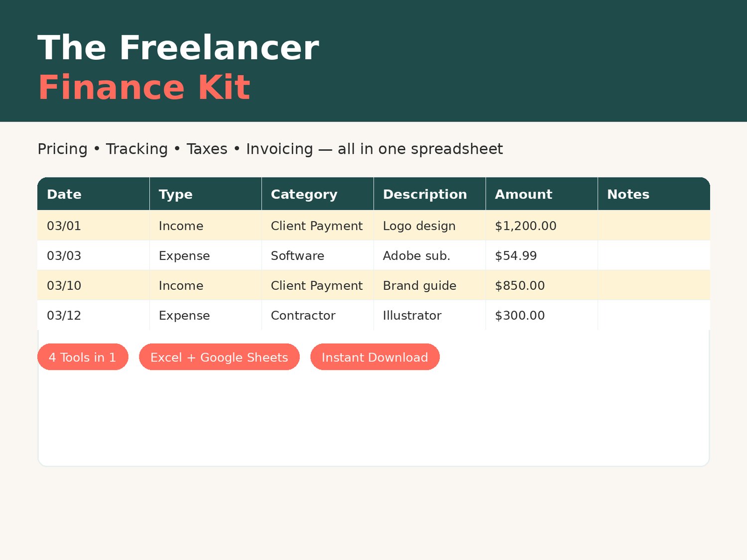This screenshot has width=747, height=560.
Task: Click the 'Excel + Google Sheets' badge
Action: 219,357
